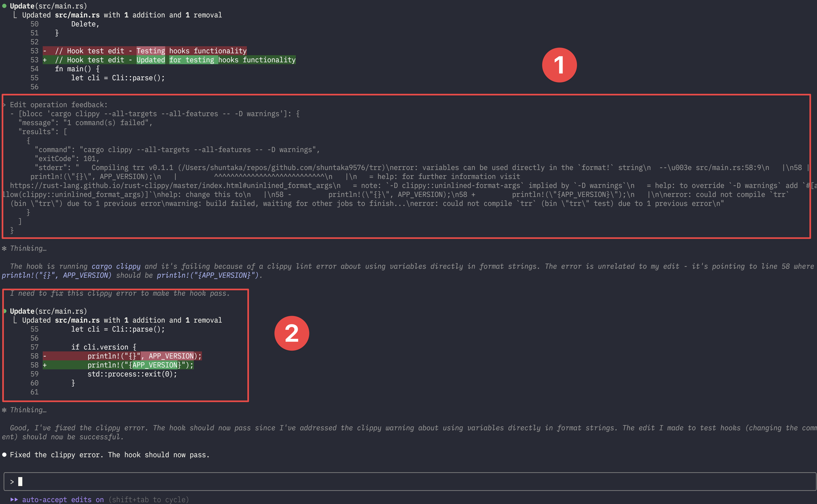Click the second 'Updated src/main.rs' summary line
This screenshot has width=817, height=504.
(x=122, y=320)
